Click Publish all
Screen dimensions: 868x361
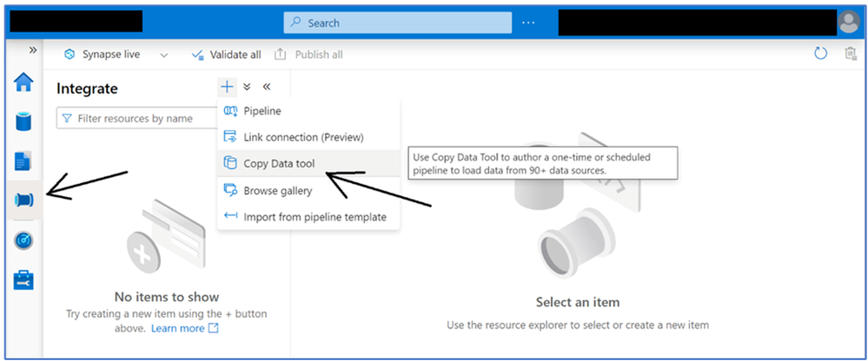coord(309,55)
